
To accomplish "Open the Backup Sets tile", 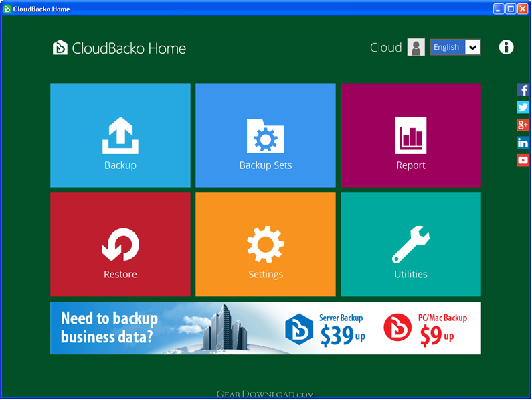I will click(265, 135).
